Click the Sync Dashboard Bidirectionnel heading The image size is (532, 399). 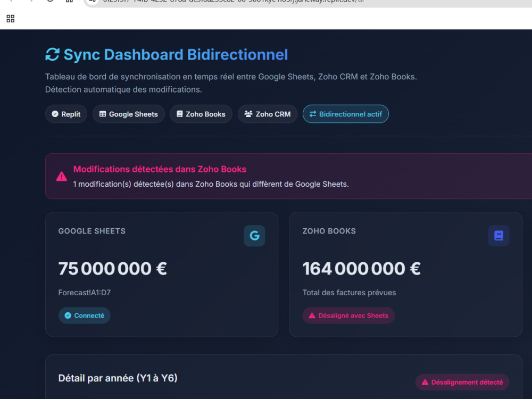[x=176, y=55]
